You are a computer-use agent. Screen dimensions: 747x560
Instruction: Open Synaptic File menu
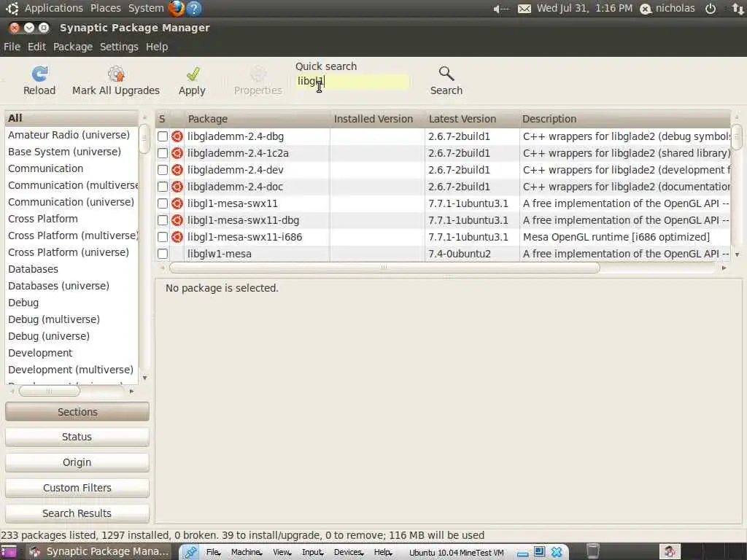pyautogui.click(x=12, y=47)
